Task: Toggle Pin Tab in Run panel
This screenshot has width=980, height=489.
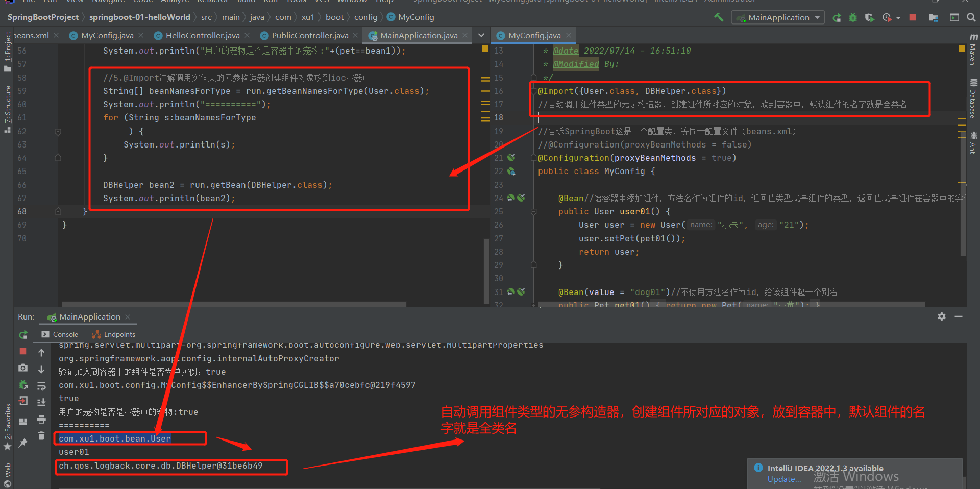Action: (23, 443)
